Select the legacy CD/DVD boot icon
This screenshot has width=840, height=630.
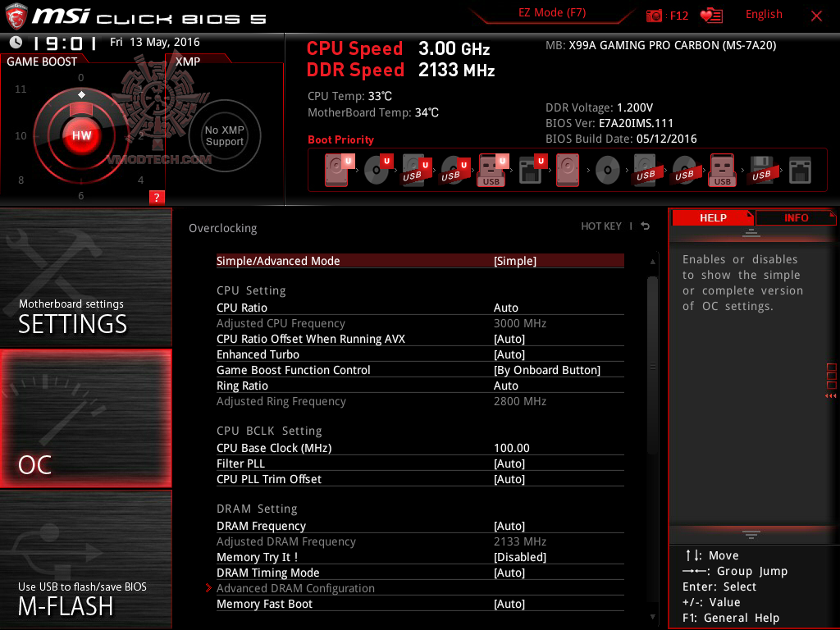pos(607,171)
